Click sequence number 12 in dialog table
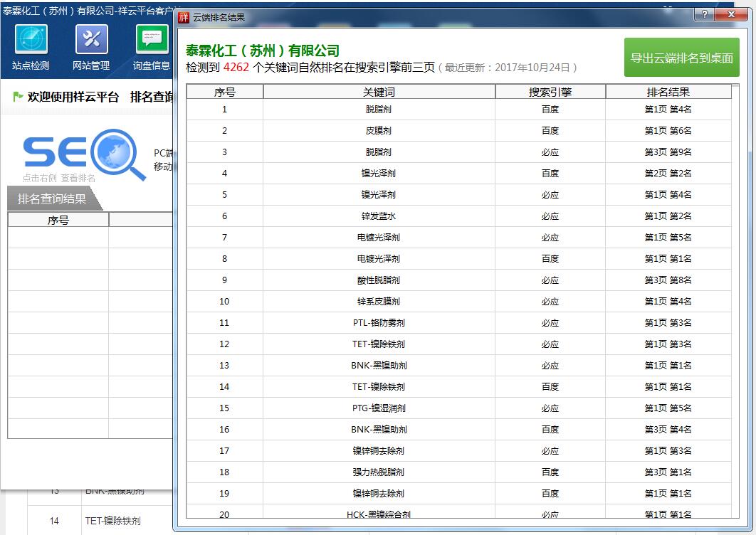The image size is (756, 535). coord(224,344)
